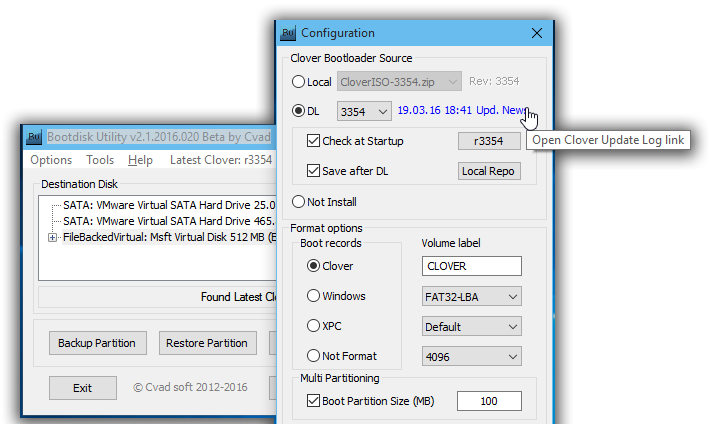
Task: Click the boot partition size field showing 100
Action: point(489,401)
